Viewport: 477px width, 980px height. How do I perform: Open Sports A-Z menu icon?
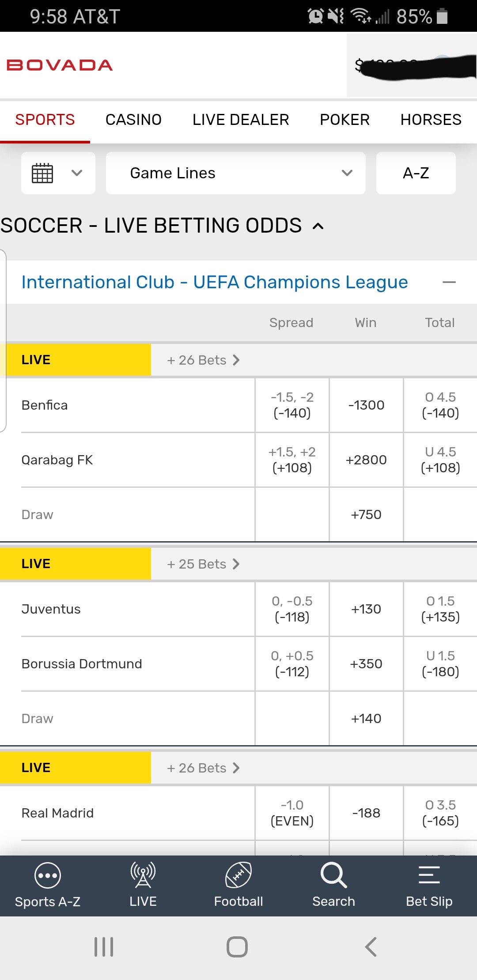tap(47, 875)
